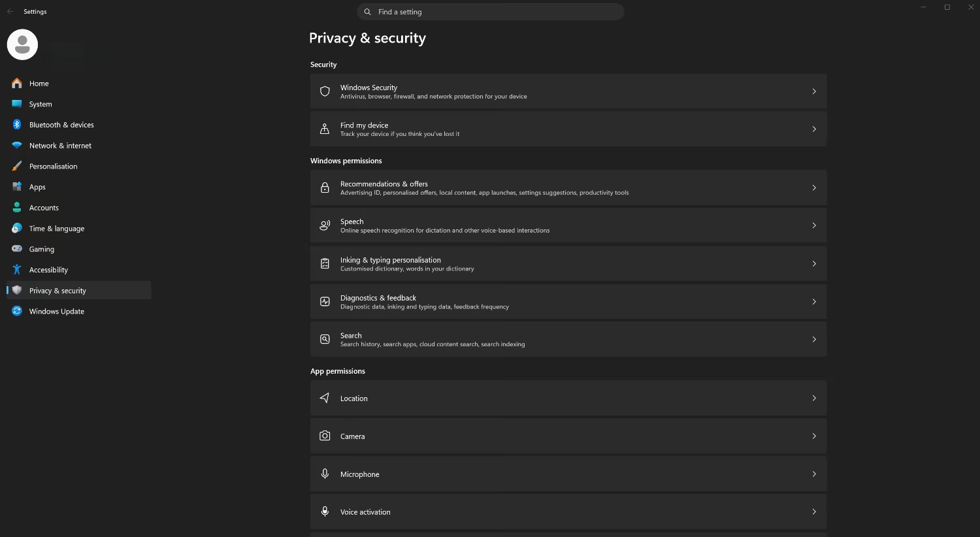Open Network & internet settings

pos(78,146)
